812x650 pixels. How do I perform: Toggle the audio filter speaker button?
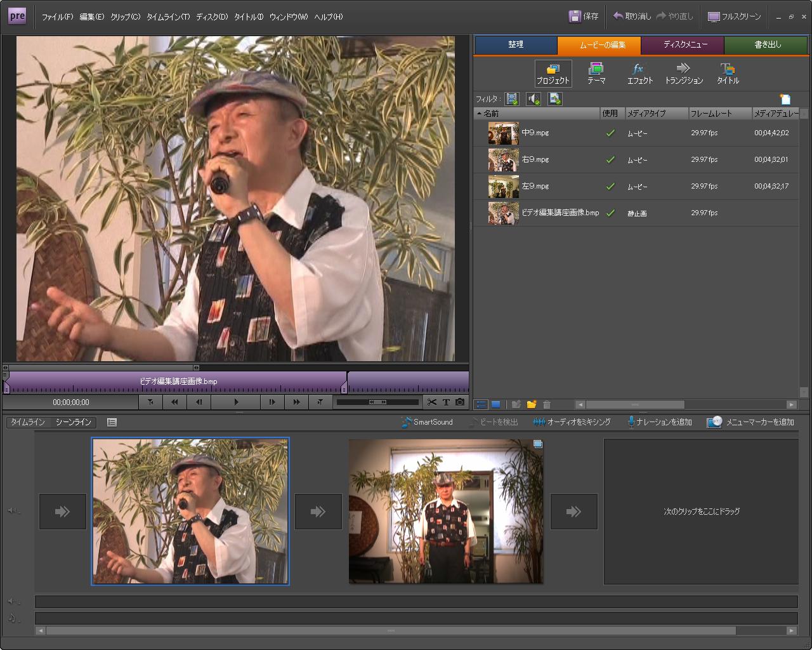(x=534, y=99)
